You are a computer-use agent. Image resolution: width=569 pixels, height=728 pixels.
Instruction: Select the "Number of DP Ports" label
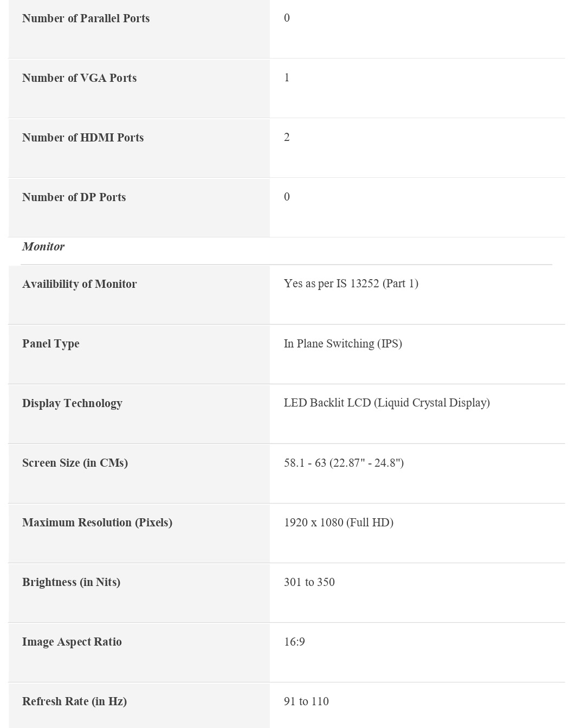coord(74,197)
